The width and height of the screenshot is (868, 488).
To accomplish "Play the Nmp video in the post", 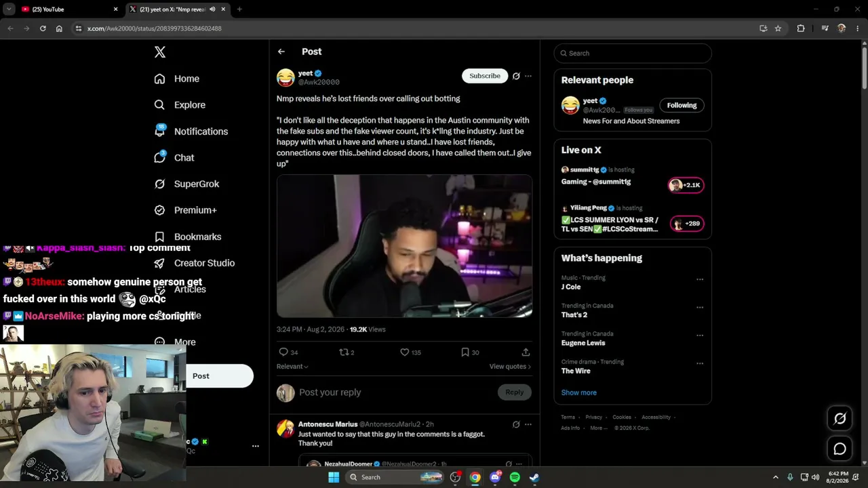I will [x=404, y=246].
